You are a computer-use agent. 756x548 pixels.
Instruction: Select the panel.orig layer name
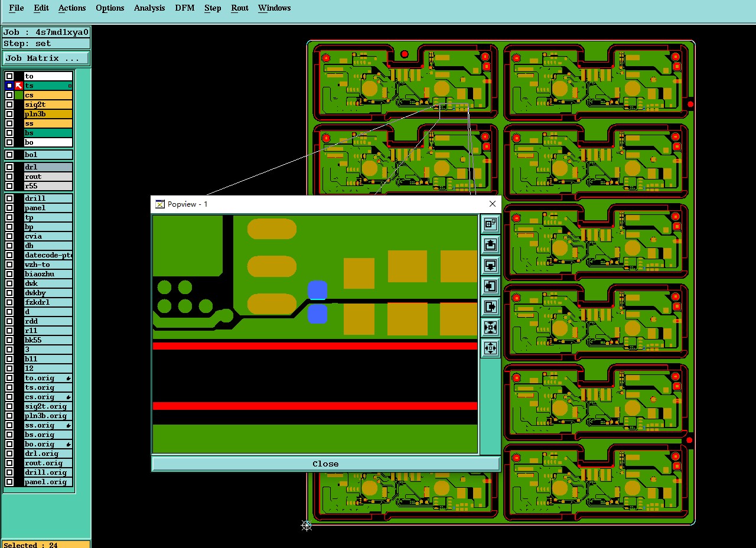[x=48, y=482]
